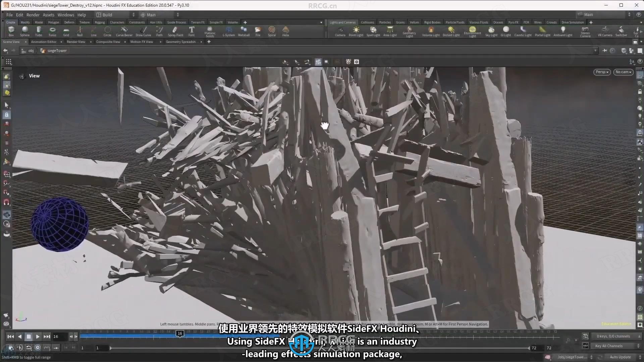The height and width of the screenshot is (362, 644).
Task: Add a Helix from the shelf
Action: pyautogui.click(x=285, y=32)
